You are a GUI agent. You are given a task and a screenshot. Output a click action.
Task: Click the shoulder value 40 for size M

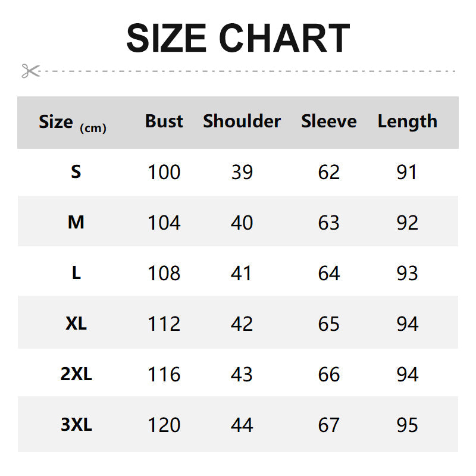[x=242, y=223]
